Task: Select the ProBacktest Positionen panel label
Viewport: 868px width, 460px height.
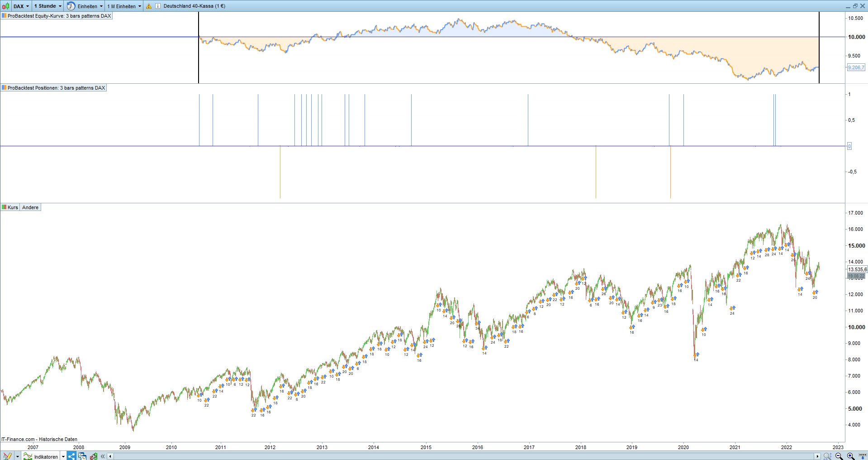Action: pyautogui.click(x=53, y=88)
